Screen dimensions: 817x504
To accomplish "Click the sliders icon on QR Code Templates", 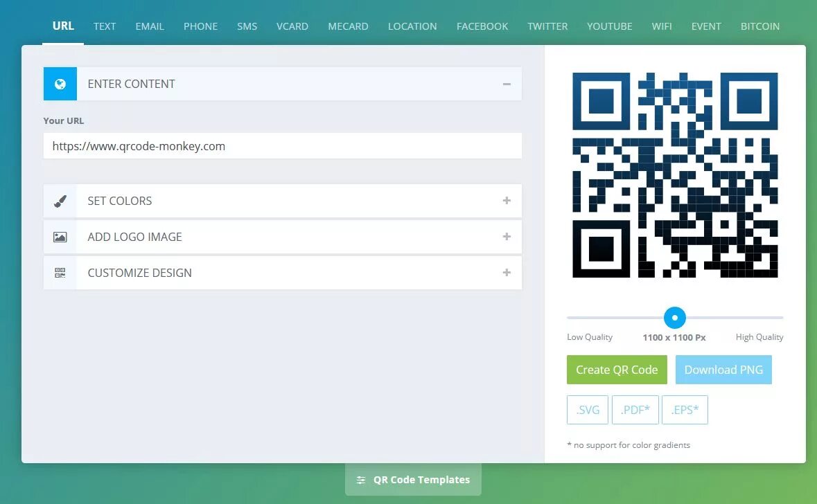I will coord(360,480).
